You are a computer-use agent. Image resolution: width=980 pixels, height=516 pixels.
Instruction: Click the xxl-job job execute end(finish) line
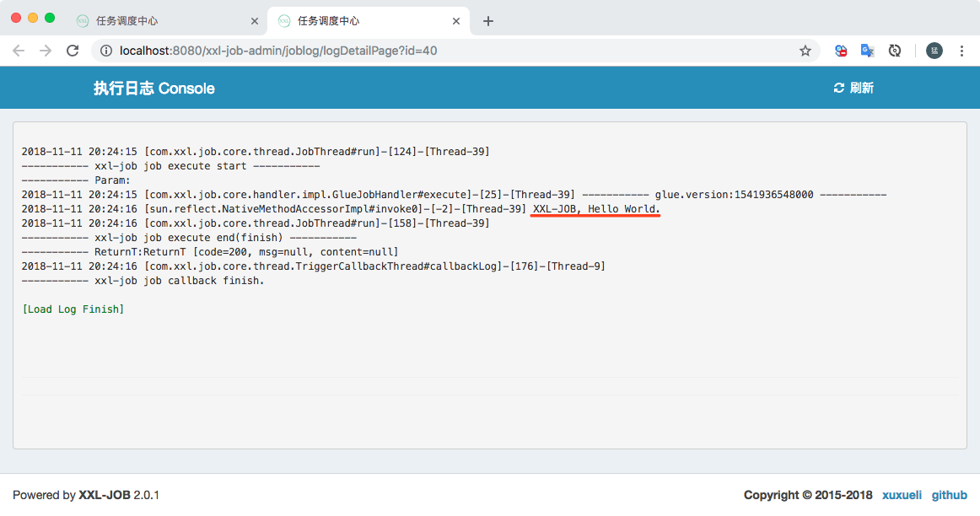click(190, 238)
